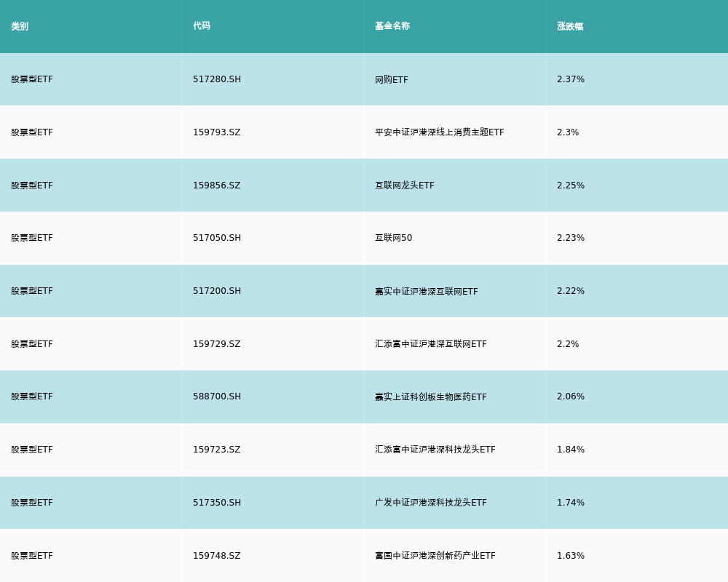Screen dimensions: 728x582
Task: Select 汇添富中证沪港深互联网ETF fund name
Action: [430, 344]
